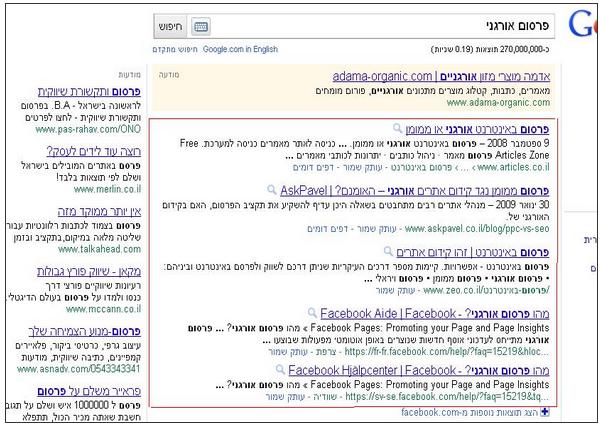Click the www.askpavel.co.il/blog/ppc-vs-seo URL
The image size is (600, 426).
click(x=477, y=229)
